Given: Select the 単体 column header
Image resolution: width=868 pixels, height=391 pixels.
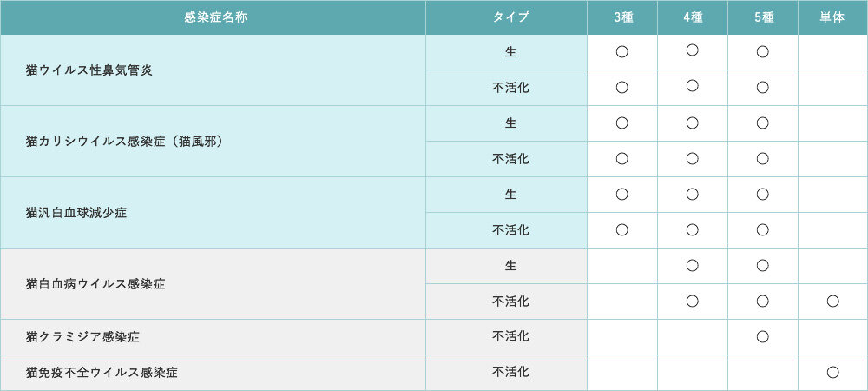Looking at the screenshot, I should (x=832, y=17).
